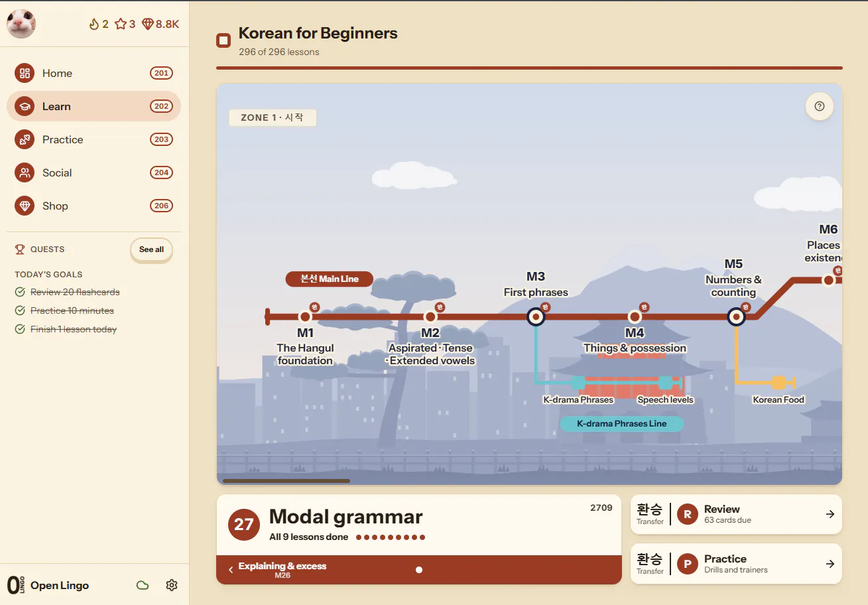868x605 pixels.
Task: Click the P circle icon on Practice card
Action: click(x=688, y=564)
